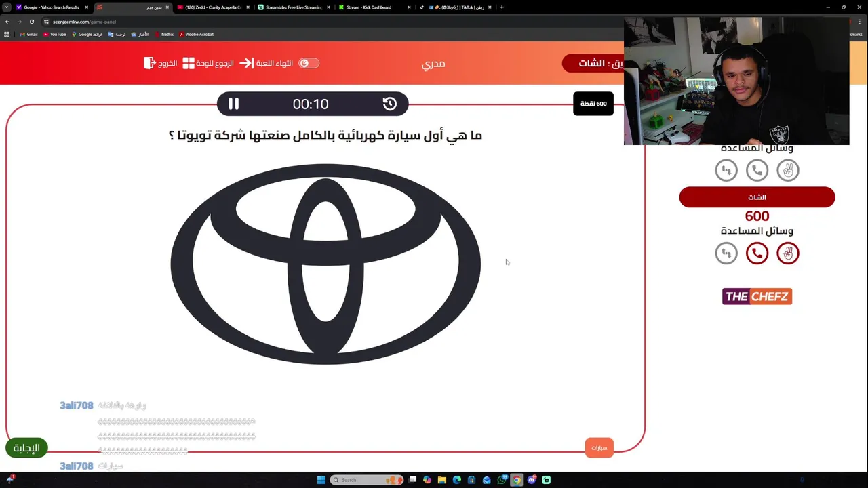Viewport: 868px width, 488px height.
Task: Switch to Stream - Kick Dashboard tab
Action: pyautogui.click(x=374, y=7)
